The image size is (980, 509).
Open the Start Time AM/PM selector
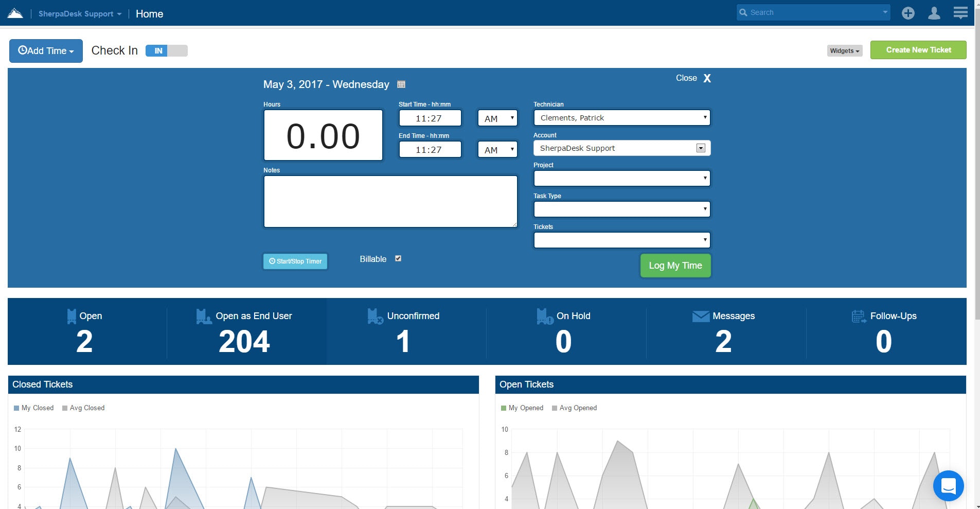497,118
